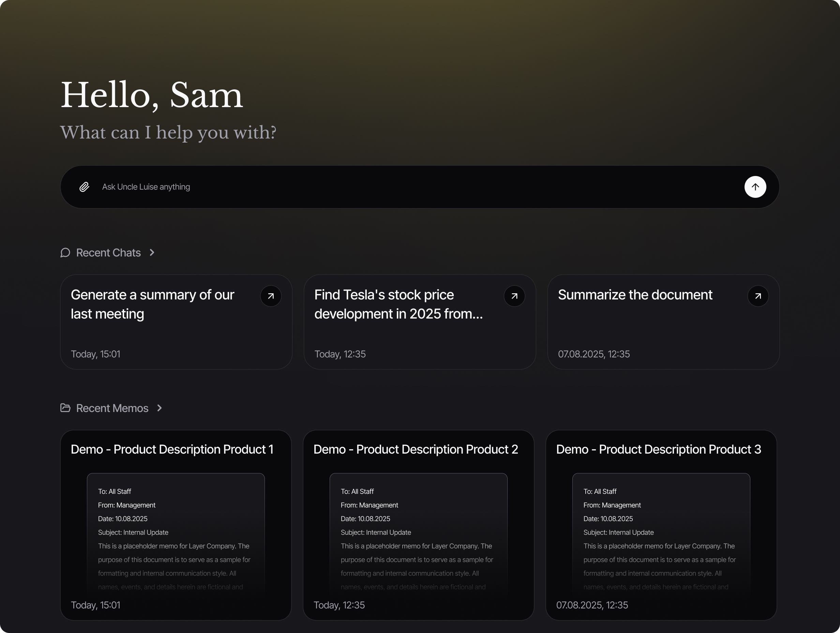Open the meeting summary chat arrow icon

coord(271,296)
